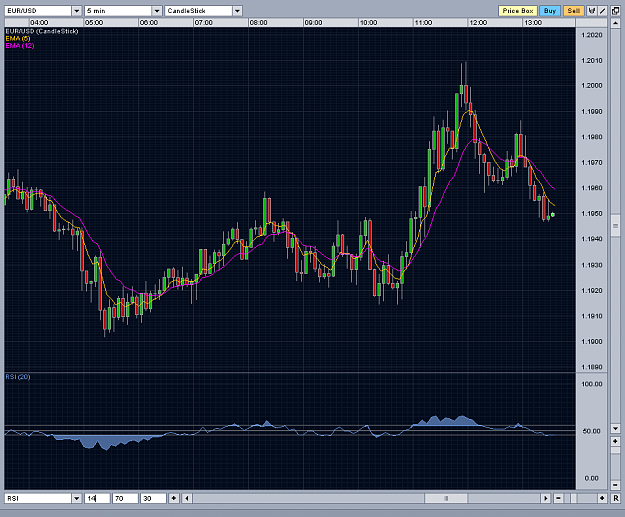Click the 13:00 time axis label
The height and width of the screenshot is (517, 625).
tap(533, 23)
